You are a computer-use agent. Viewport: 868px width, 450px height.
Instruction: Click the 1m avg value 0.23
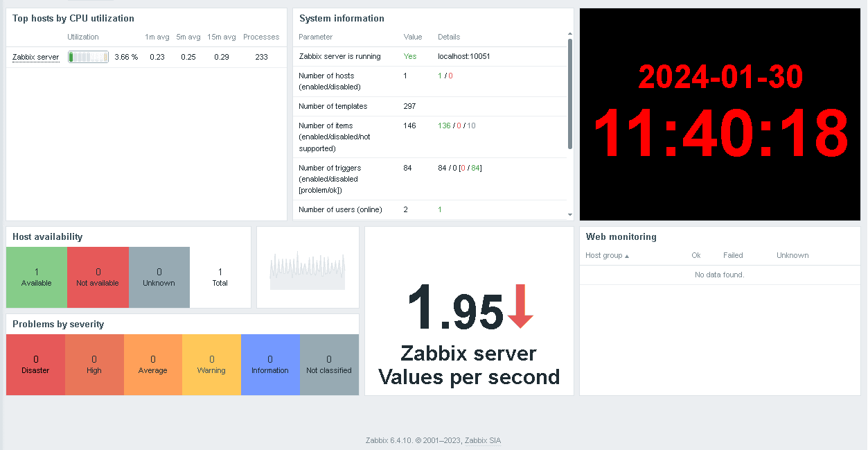tap(157, 57)
